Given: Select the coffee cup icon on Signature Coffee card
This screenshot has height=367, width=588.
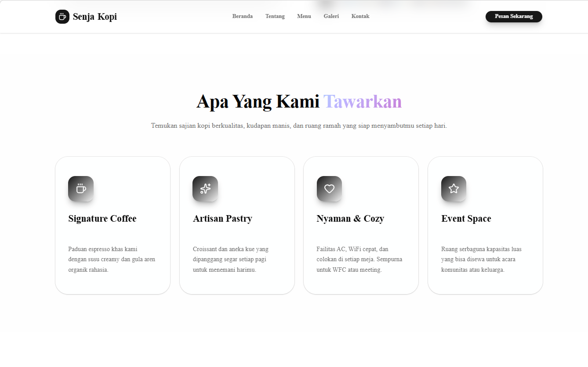Looking at the screenshot, I should pyautogui.click(x=81, y=188).
